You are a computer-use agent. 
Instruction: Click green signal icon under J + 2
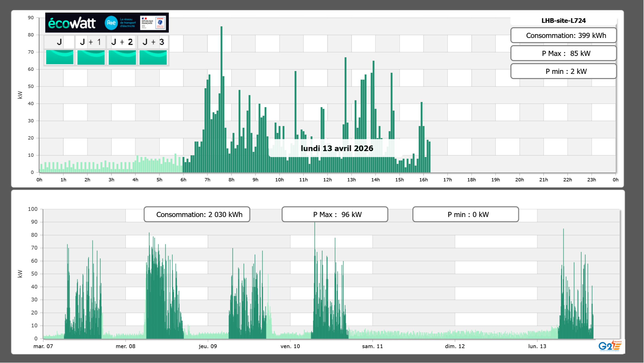122,57
